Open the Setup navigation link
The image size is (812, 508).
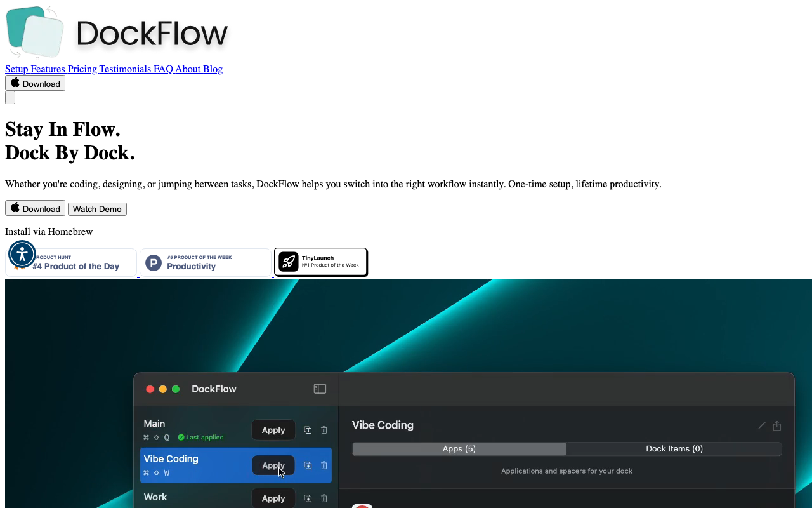click(16, 69)
